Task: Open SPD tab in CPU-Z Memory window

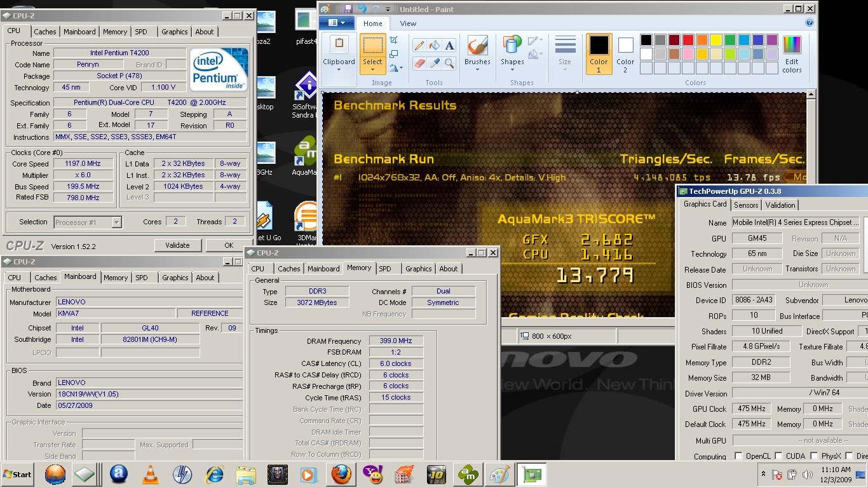Action: point(385,269)
